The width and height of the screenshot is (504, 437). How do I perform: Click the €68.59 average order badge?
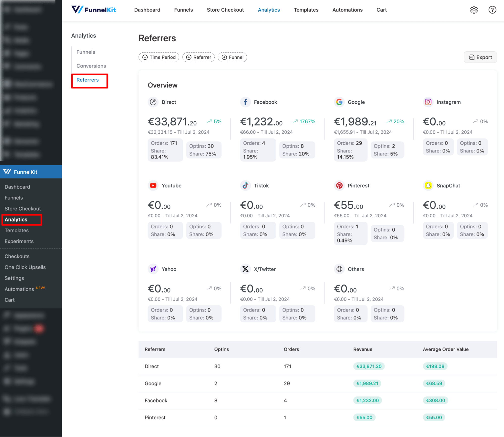(x=434, y=384)
